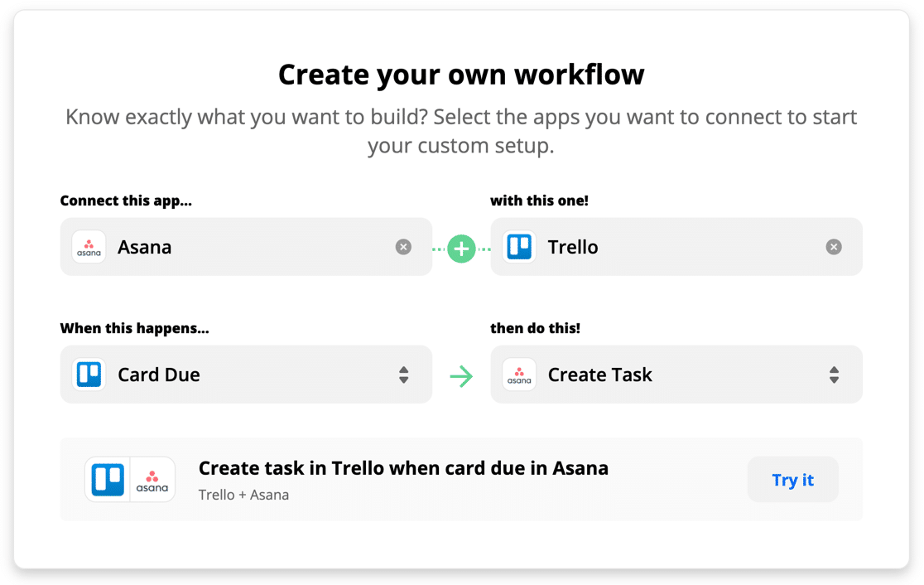
Task: Click the green plus connector icon
Action: click(461, 248)
